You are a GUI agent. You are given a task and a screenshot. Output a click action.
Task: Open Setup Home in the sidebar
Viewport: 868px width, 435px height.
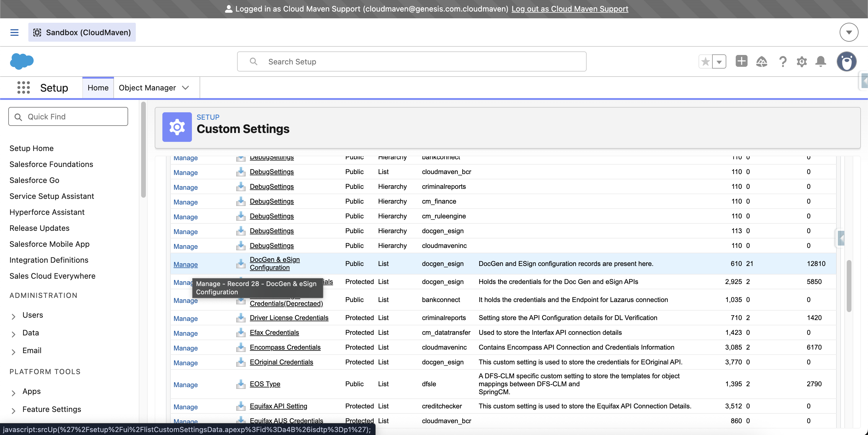click(32, 148)
